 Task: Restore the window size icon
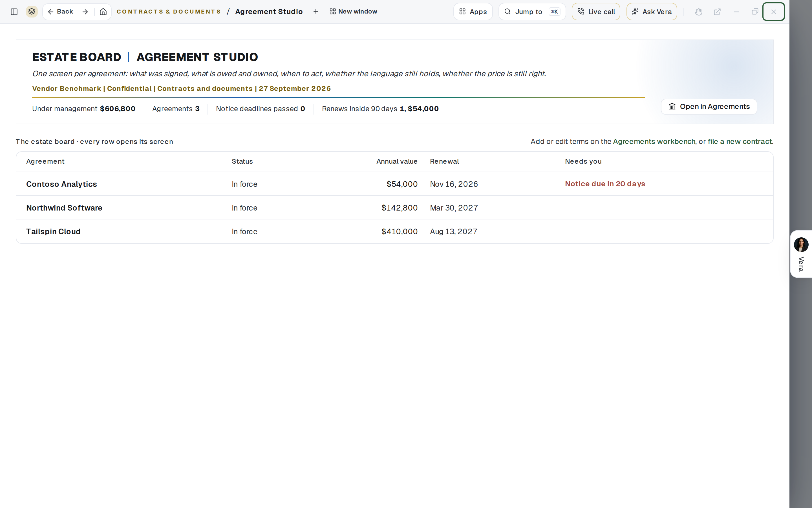point(755,12)
